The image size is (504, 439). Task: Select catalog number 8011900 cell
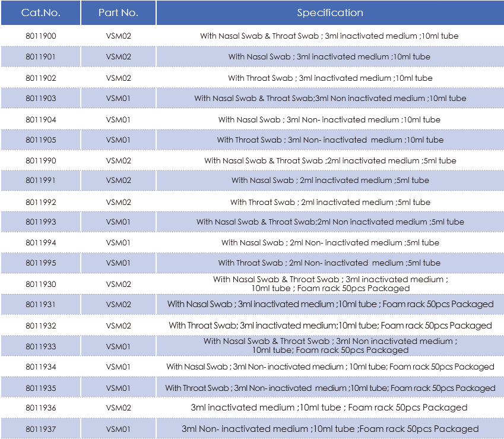41,36
